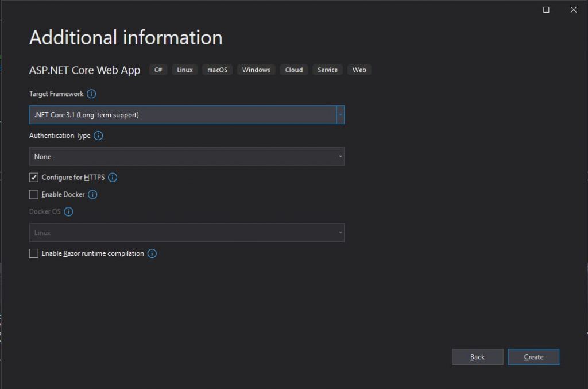Click the Windows tag
This screenshot has width=588, height=389.
[256, 70]
